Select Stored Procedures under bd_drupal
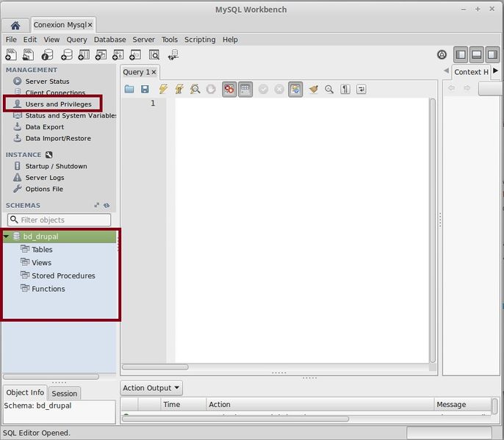Screen dimensions: 504x440 pos(63,275)
